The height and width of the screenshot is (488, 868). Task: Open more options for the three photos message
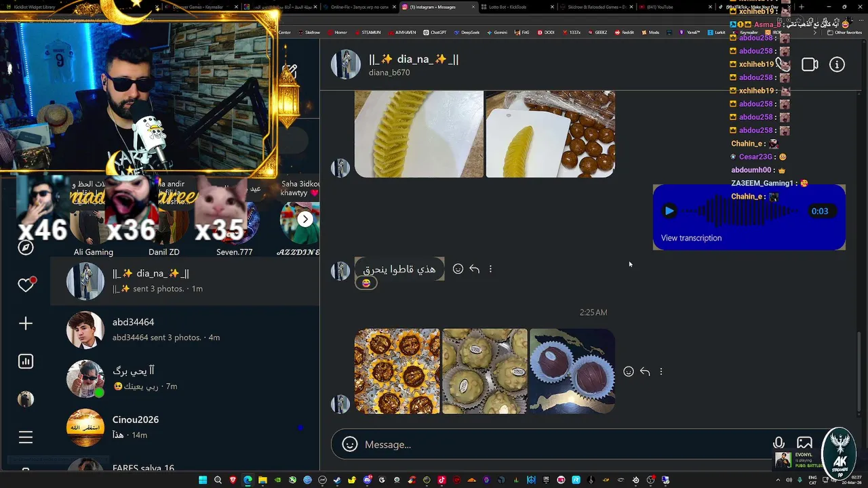[x=661, y=371]
